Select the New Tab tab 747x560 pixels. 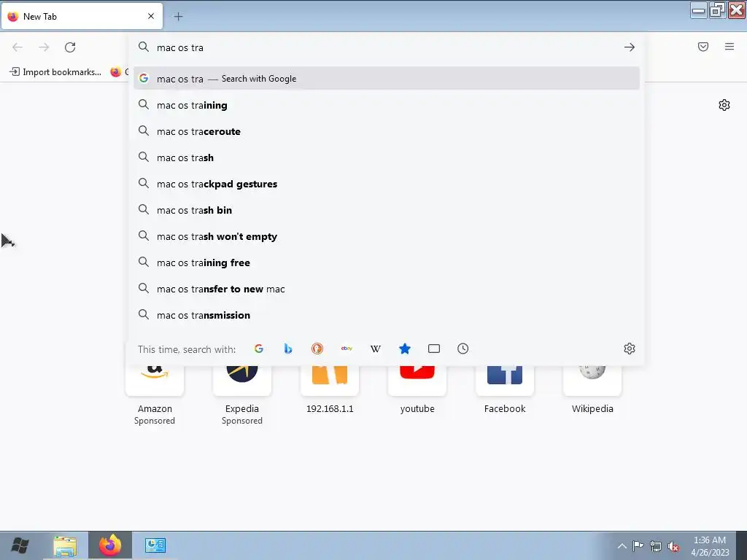[x=82, y=16]
